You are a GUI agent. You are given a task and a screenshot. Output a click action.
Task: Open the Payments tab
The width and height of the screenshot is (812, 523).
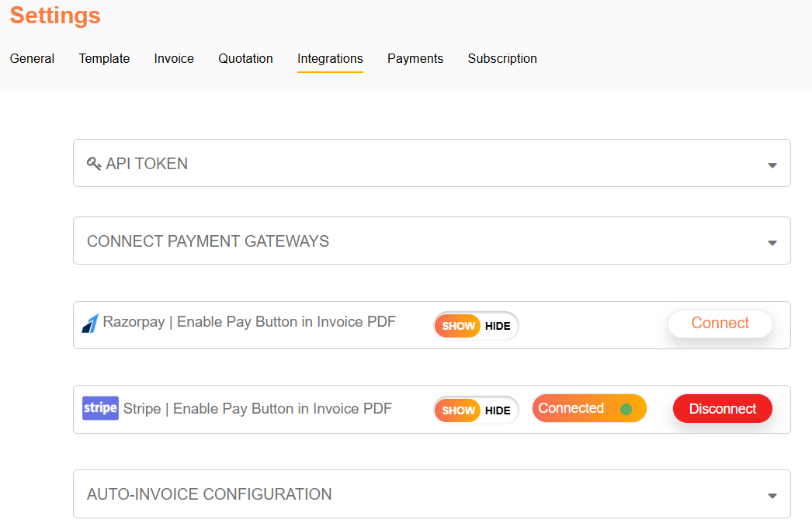coord(415,58)
